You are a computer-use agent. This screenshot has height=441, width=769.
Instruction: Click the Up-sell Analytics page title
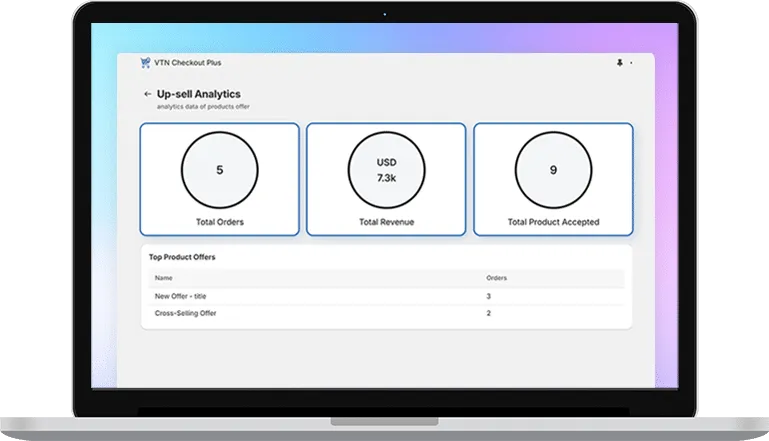(x=199, y=94)
